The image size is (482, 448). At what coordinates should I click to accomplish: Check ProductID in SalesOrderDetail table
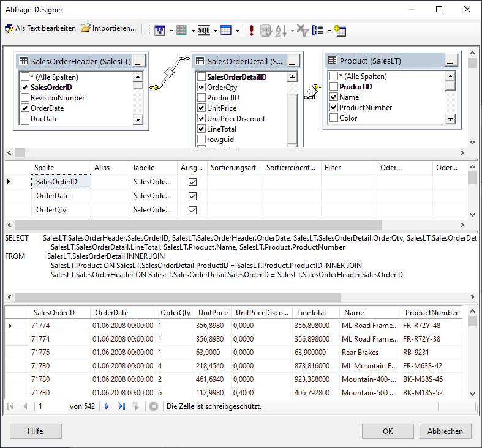(201, 98)
